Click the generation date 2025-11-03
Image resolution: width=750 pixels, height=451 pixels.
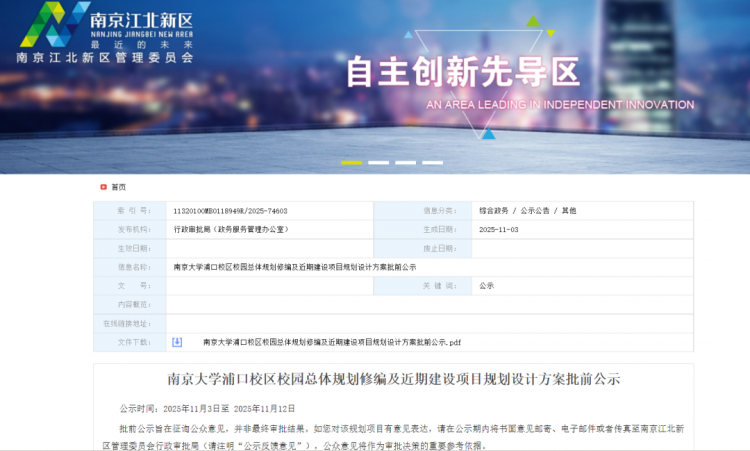click(x=500, y=229)
